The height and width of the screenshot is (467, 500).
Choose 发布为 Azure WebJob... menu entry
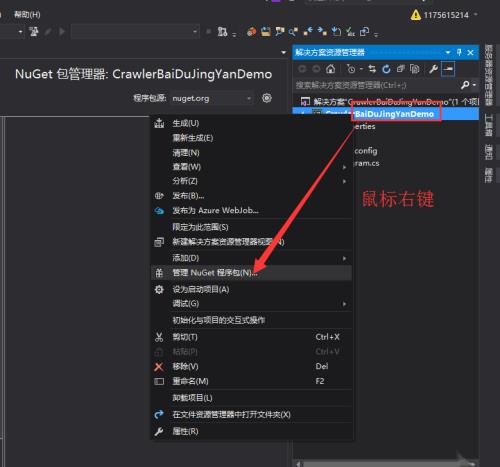(x=252, y=211)
